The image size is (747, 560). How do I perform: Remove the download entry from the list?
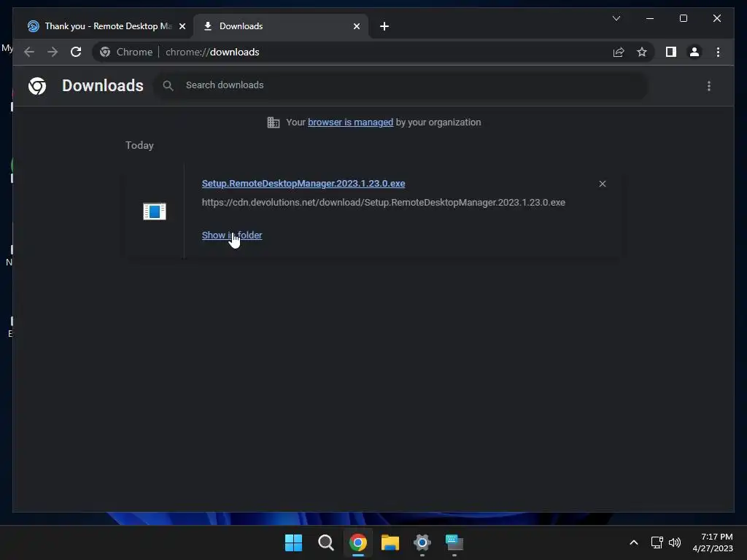click(x=602, y=184)
